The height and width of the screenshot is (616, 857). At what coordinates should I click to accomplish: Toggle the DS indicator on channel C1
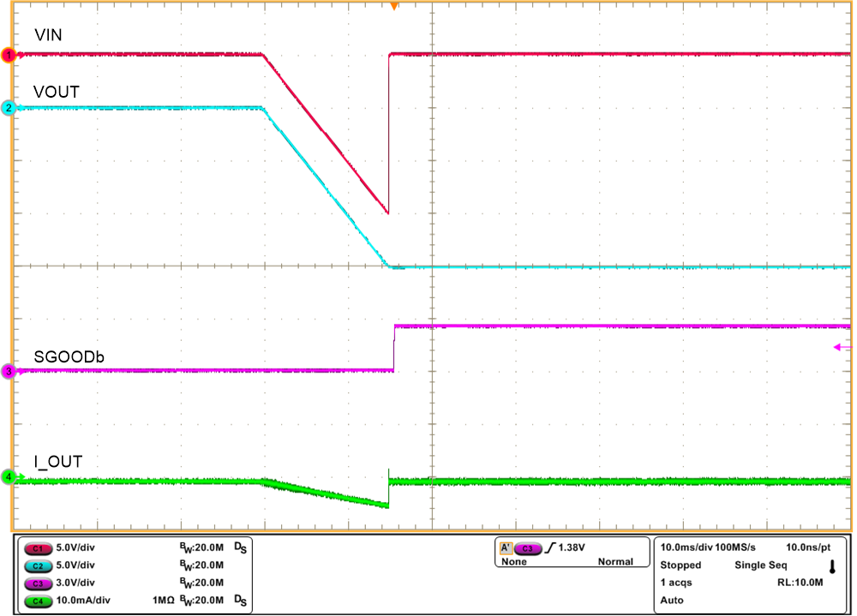pos(240,546)
